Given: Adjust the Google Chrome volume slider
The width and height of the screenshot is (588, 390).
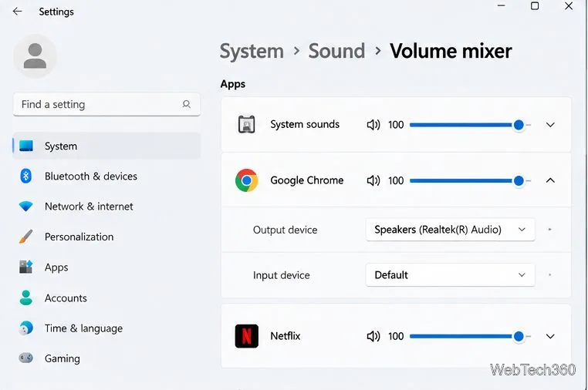Looking at the screenshot, I should pyautogui.click(x=470, y=180).
